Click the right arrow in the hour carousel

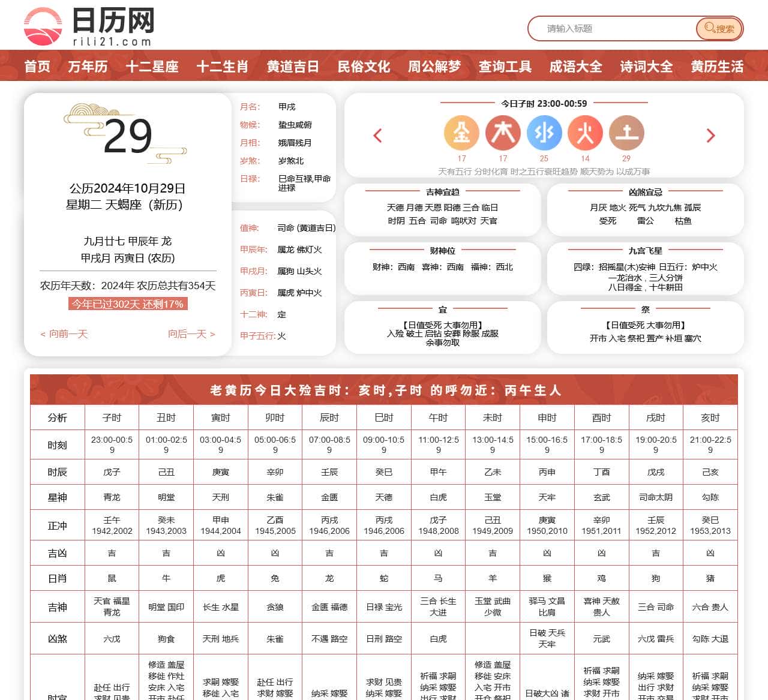[x=711, y=136]
